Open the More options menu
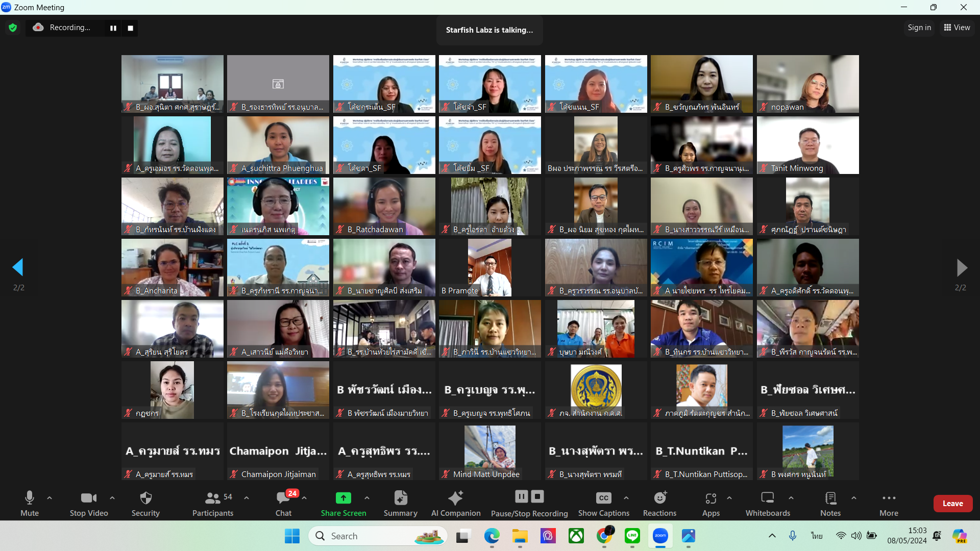 (x=889, y=498)
